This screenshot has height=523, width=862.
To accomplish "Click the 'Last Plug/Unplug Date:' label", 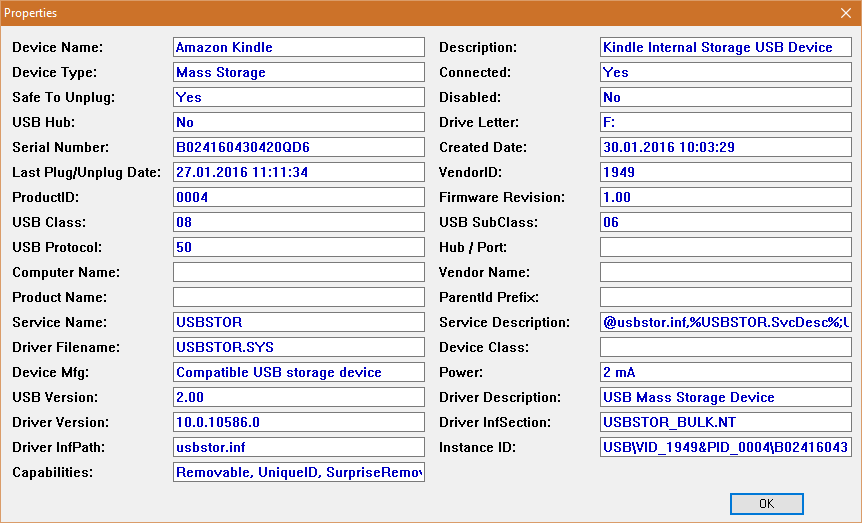I will pyautogui.click(x=87, y=173).
